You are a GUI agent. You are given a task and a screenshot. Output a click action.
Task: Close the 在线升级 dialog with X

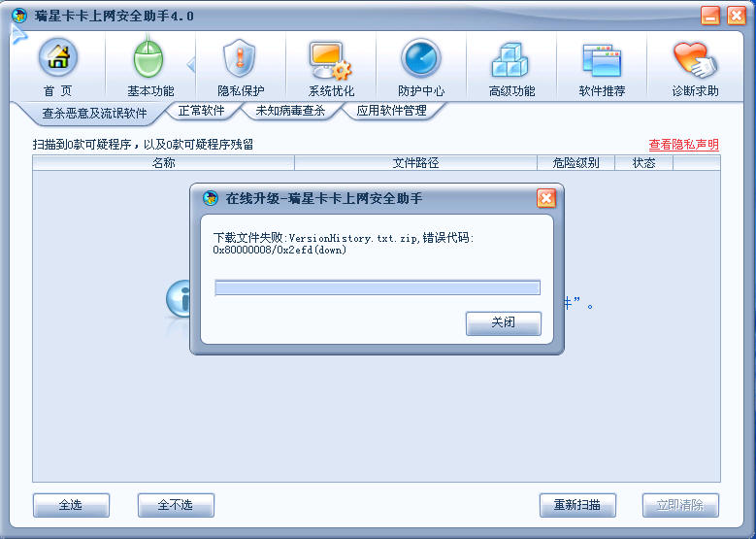[x=545, y=198]
